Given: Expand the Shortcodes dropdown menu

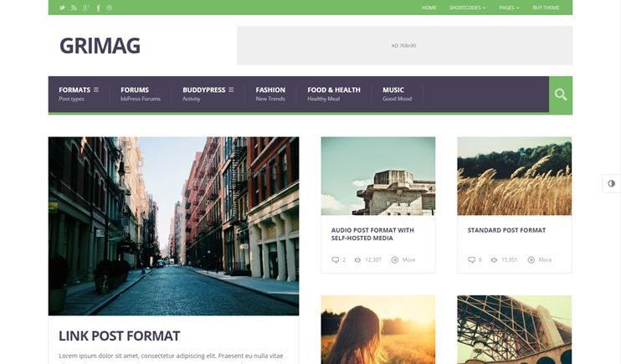Looking at the screenshot, I should click(467, 8).
